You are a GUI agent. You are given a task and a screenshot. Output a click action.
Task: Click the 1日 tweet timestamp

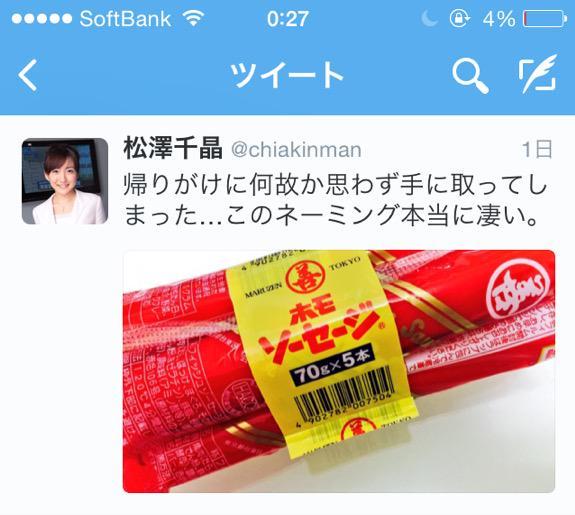point(537,149)
